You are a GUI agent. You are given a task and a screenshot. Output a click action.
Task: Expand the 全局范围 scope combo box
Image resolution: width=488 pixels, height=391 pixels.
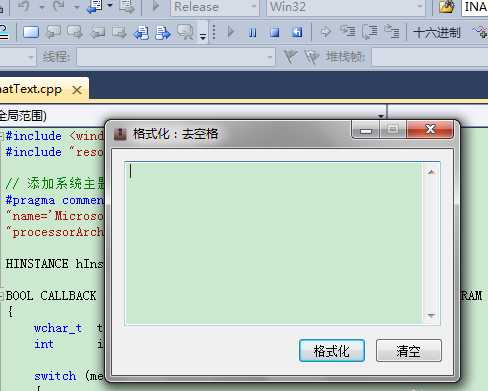[193, 116]
